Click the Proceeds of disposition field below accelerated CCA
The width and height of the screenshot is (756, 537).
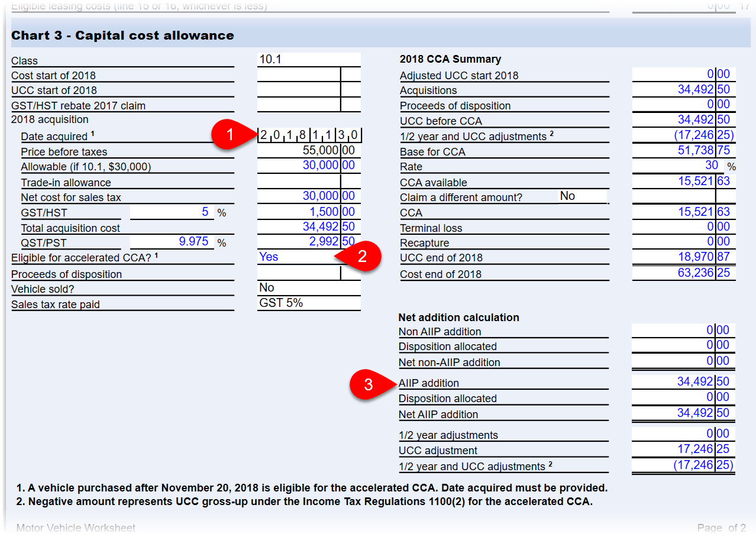point(309,273)
